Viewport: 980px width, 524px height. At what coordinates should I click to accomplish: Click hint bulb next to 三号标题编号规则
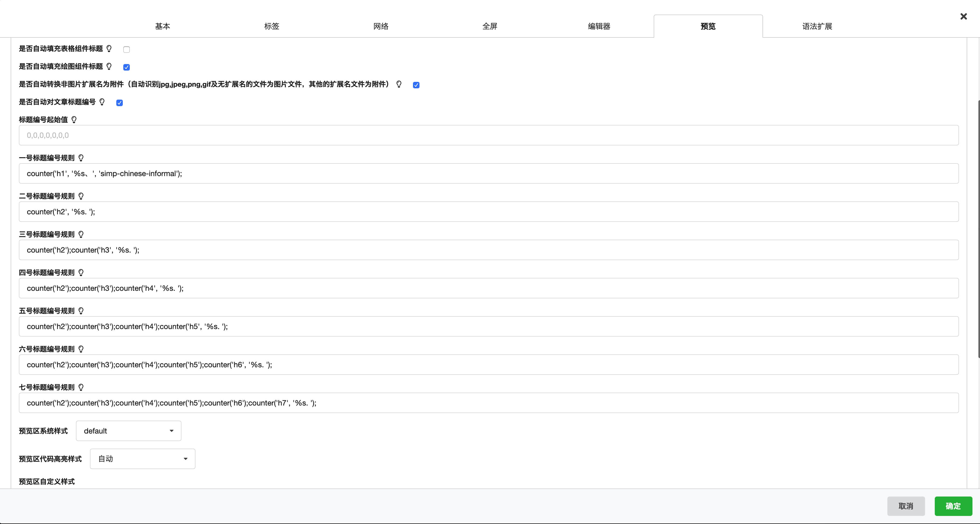tap(81, 235)
